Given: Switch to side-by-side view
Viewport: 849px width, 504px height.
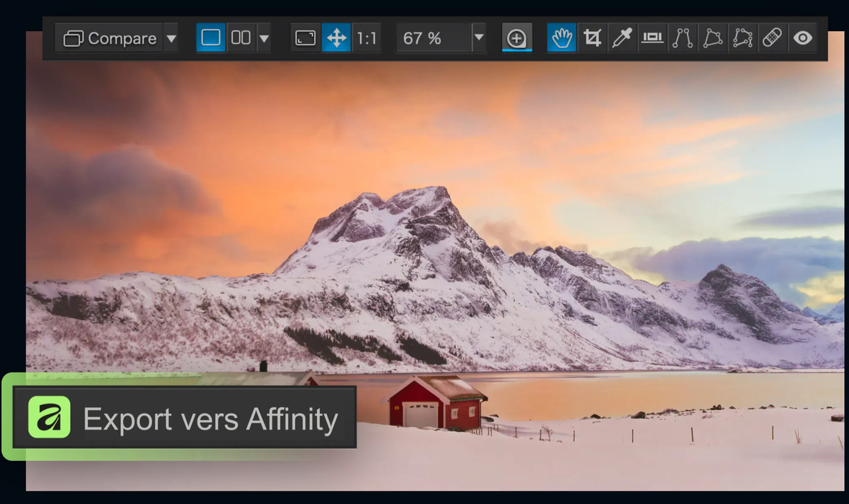Looking at the screenshot, I should pos(241,38).
